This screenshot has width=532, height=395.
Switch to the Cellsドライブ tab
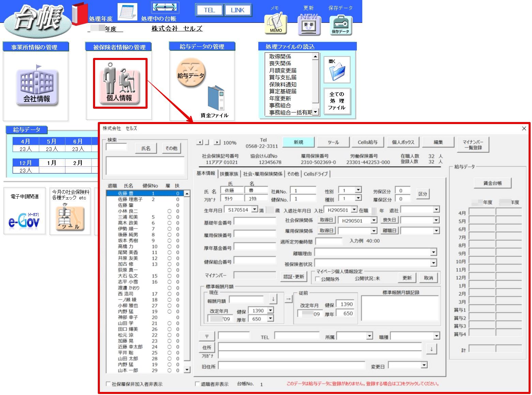316,174
